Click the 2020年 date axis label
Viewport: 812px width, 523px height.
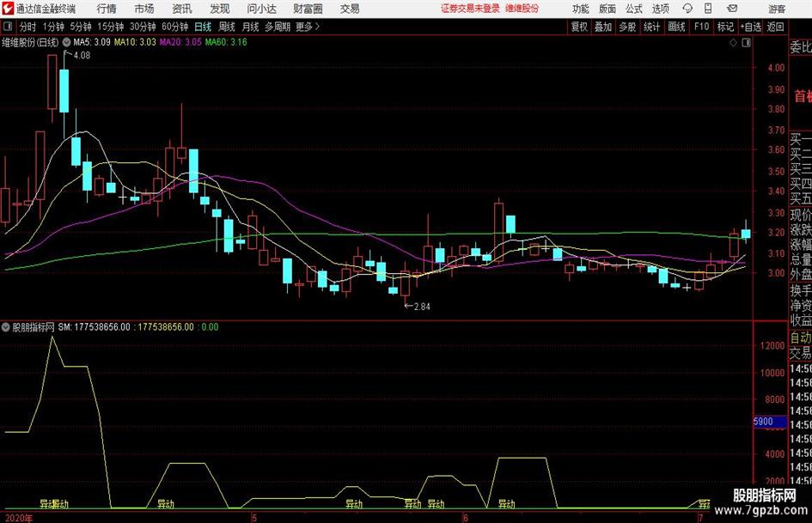pyautogui.click(x=19, y=518)
